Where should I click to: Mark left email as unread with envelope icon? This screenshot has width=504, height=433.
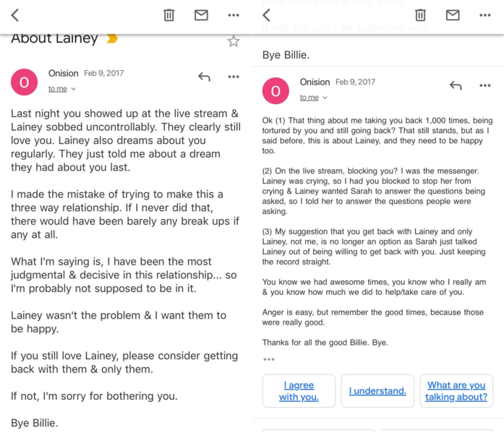(201, 14)
